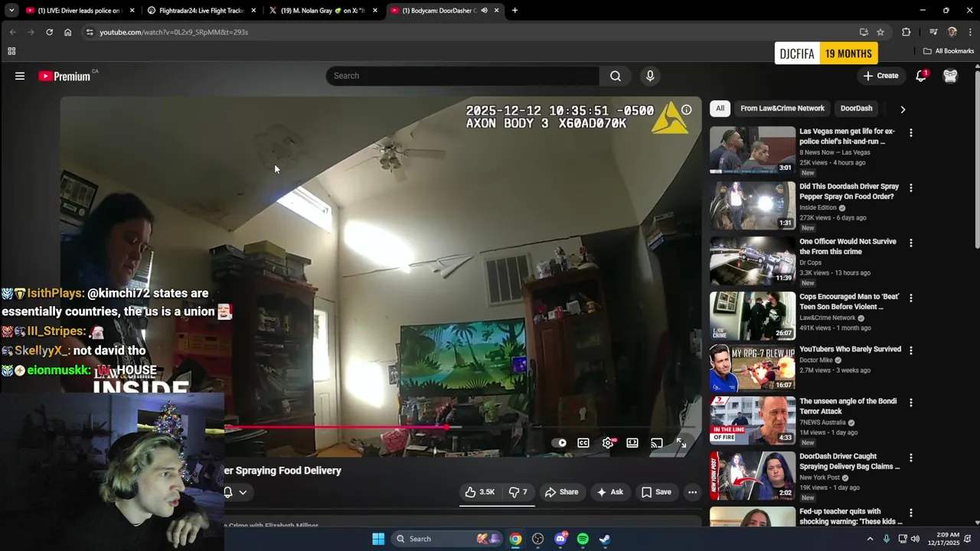Open the YouTube guide hamburger menu
Image resolution: width=980 pixels, height=551 pixels.
click(20, 76)
